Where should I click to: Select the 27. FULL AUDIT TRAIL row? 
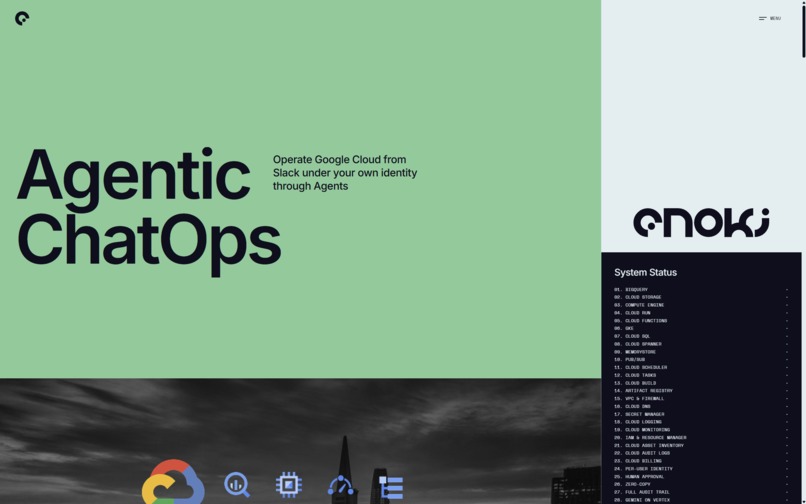[701, 492]
